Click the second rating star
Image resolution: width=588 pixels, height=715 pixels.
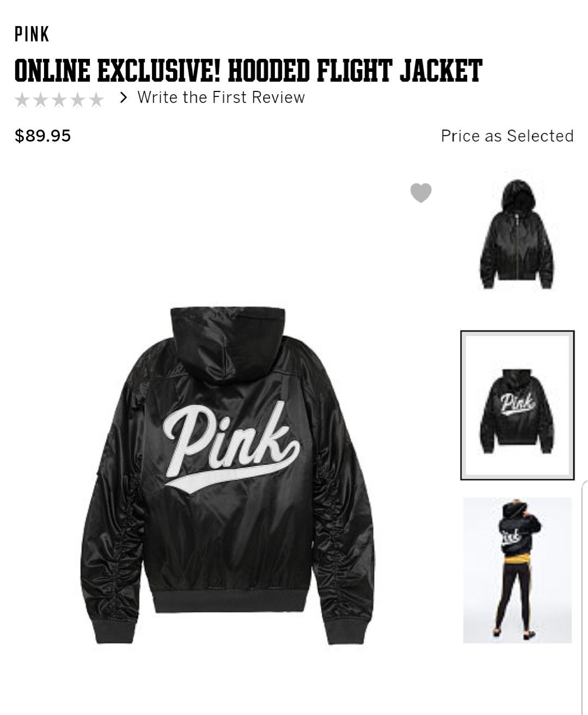pos(41,100)
